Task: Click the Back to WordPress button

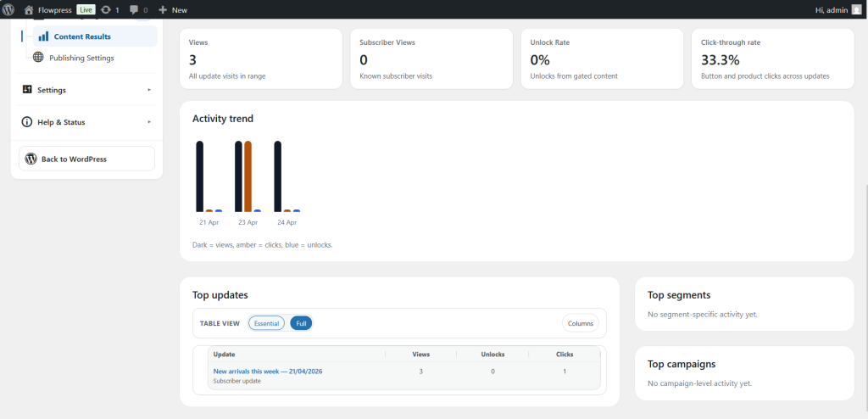Action: pos(87,159)
